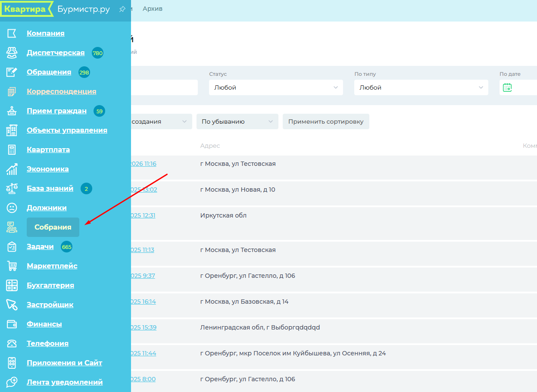Image resolution: width=537 pixels, height=392 pixels.
Task: Click the По дате input field
Action: [x=524, y=87]
